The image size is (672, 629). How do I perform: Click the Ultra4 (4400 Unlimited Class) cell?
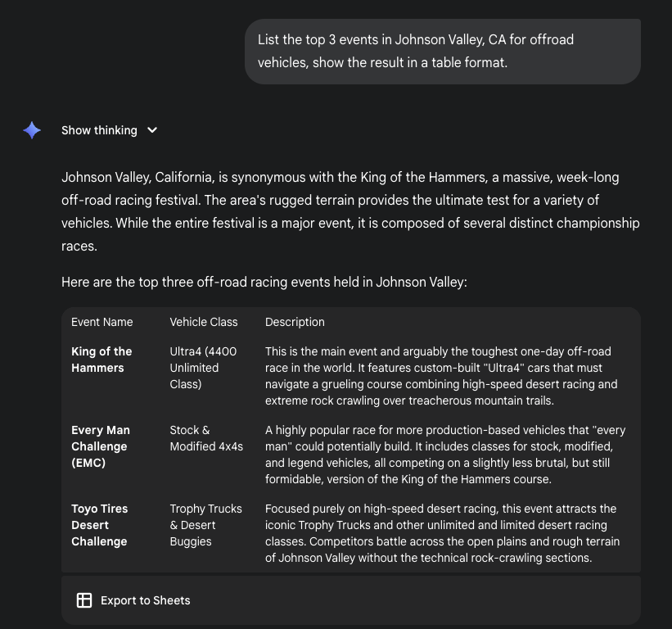point(203,368)
